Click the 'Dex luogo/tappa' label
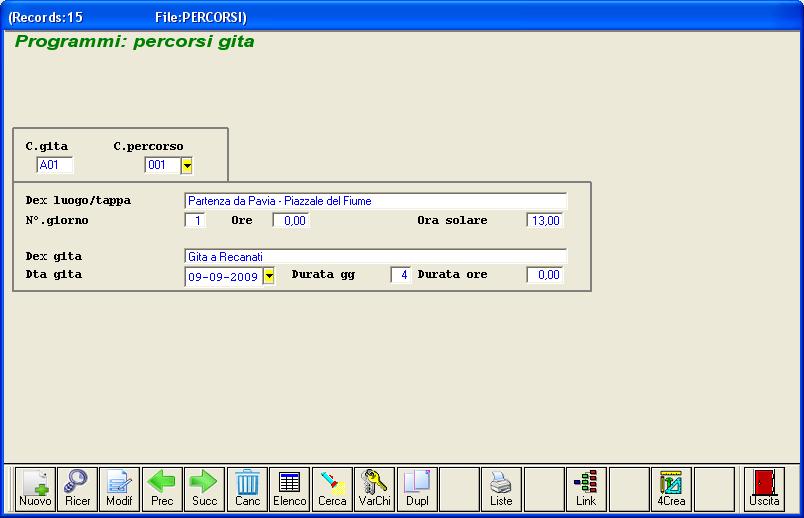Image resolution: width=804 pixels, height=518 pixels. click(x=78, y=201)
